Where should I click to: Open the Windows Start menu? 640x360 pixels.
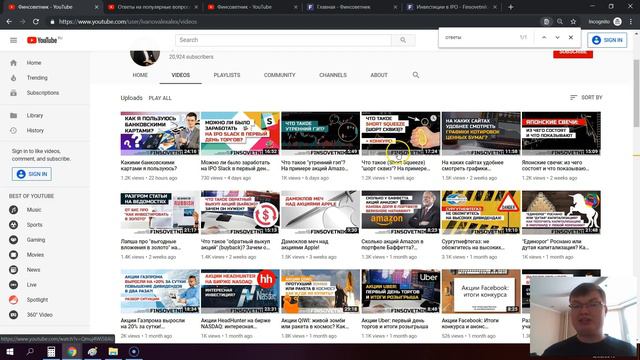tap(9, 351)
